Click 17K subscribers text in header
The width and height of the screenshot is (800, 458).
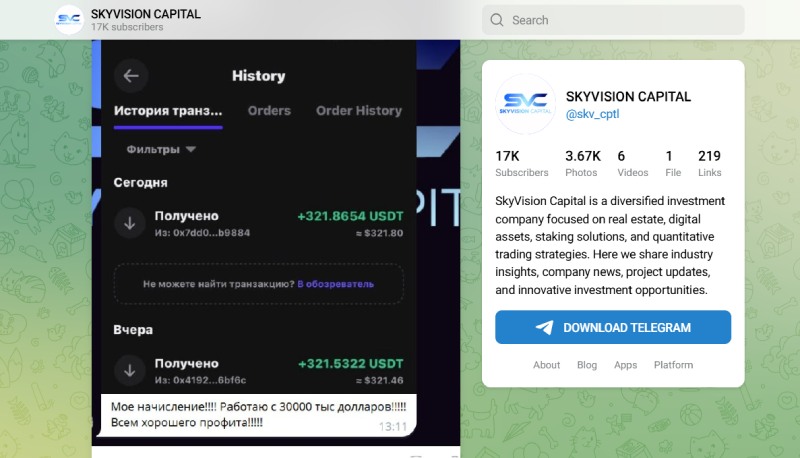tap(127, 27)
